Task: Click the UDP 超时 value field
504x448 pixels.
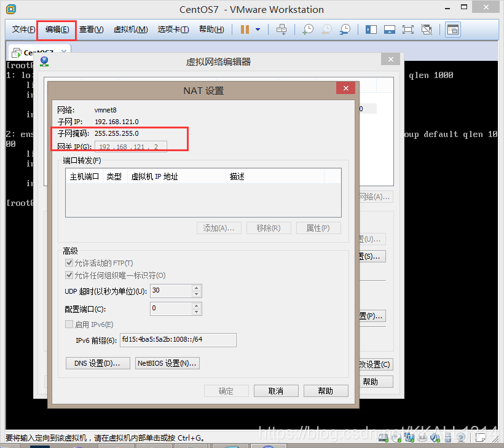Action: 171,291
